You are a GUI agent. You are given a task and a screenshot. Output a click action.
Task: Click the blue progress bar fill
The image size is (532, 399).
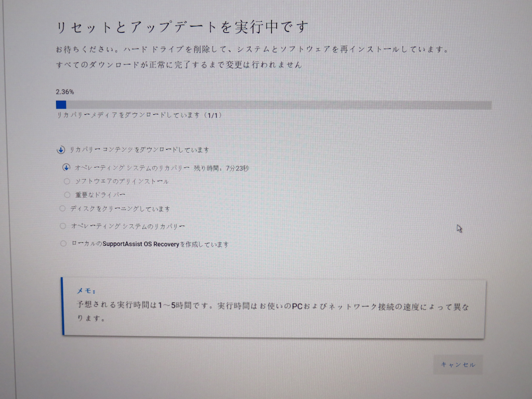pyautogui.click(x=60, y=104)
